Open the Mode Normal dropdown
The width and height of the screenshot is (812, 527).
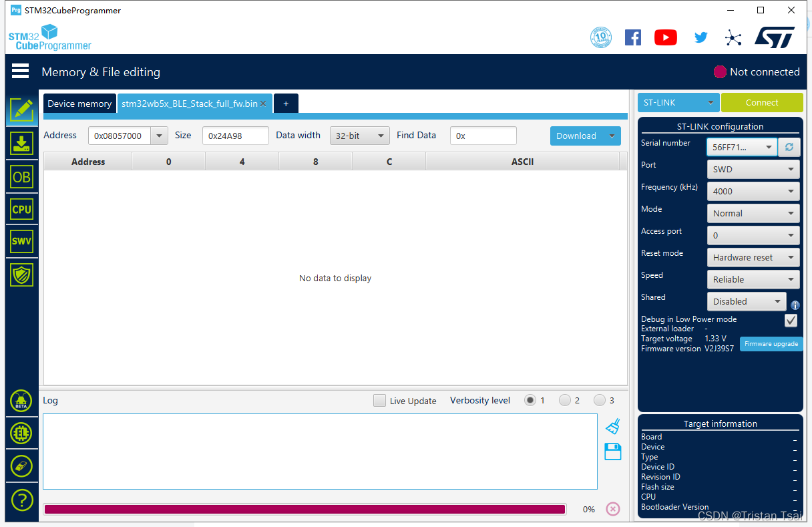pyautogui.click(x=753, y=213)
